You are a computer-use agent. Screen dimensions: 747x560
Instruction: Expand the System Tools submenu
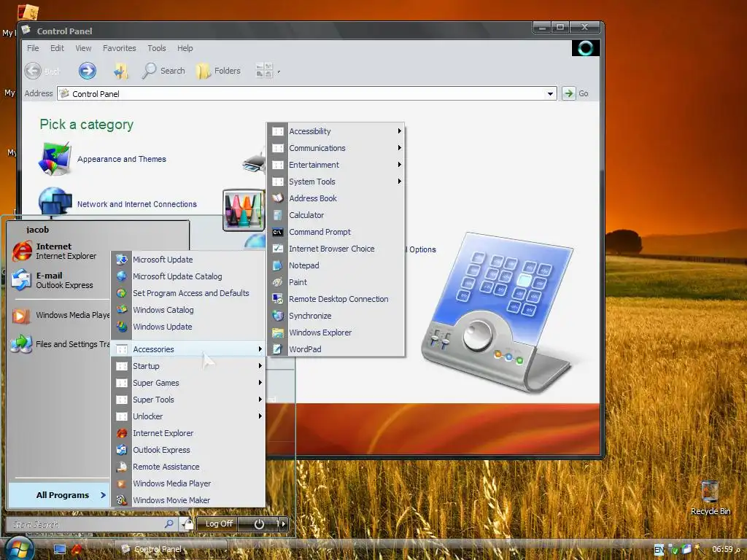coord(336,182)
